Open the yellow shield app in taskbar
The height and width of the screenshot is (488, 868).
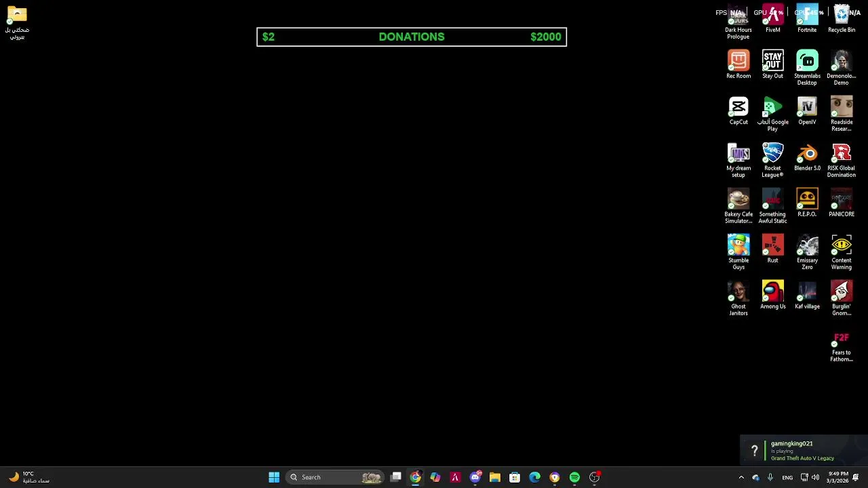pyautogui.click(x=555, y=477)
